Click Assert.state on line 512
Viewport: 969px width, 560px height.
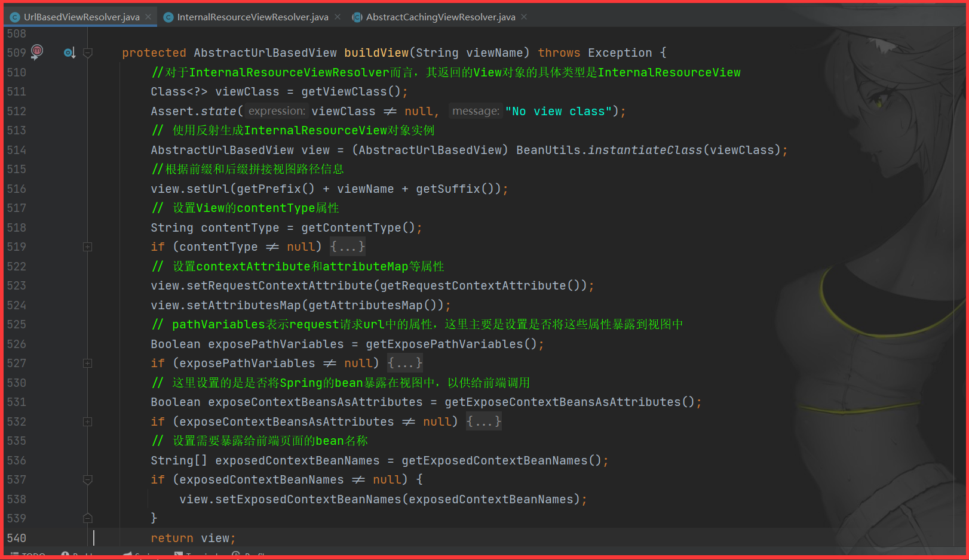click(x=194, y=111)
